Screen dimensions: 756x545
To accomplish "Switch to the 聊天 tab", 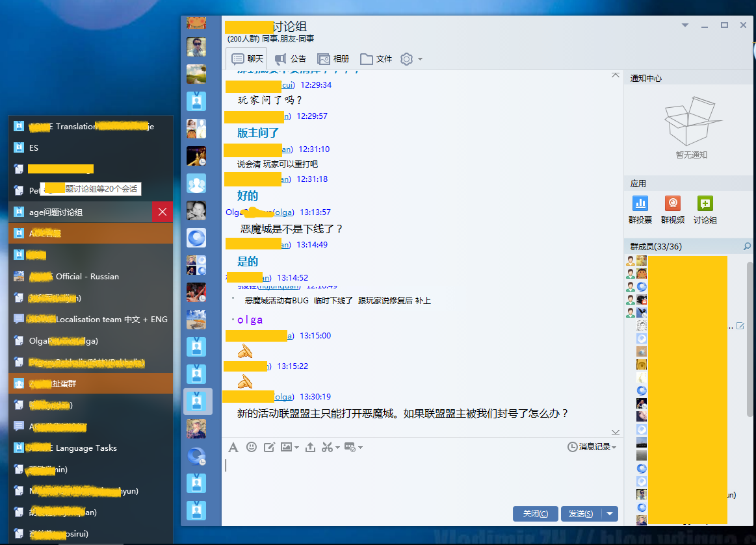I will pyautogui.click(x=247, y=59).
